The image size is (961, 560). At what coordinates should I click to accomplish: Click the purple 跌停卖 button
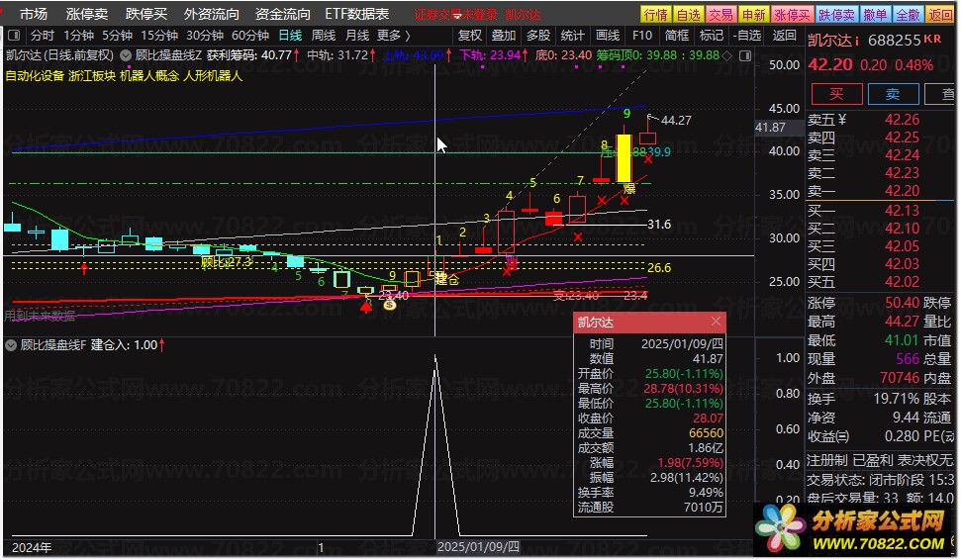click(836, 14)
